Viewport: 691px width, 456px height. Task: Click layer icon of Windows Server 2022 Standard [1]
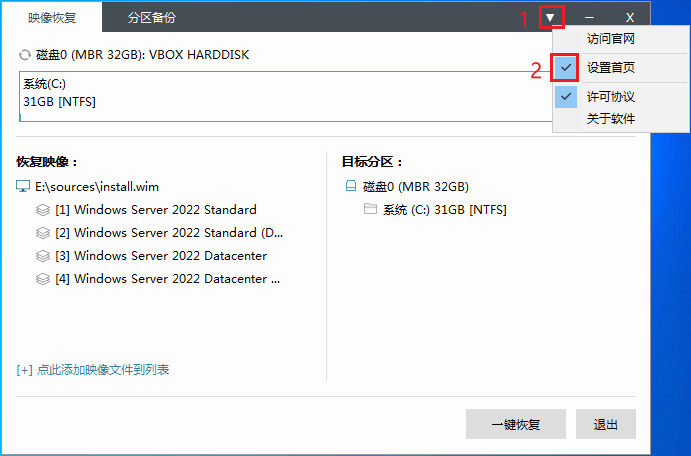point(42,210)
